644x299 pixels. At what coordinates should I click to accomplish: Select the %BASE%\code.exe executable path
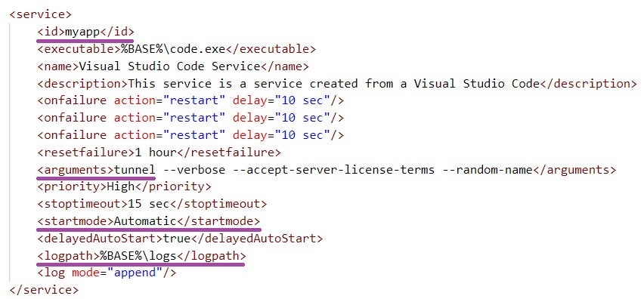(169, 49)
